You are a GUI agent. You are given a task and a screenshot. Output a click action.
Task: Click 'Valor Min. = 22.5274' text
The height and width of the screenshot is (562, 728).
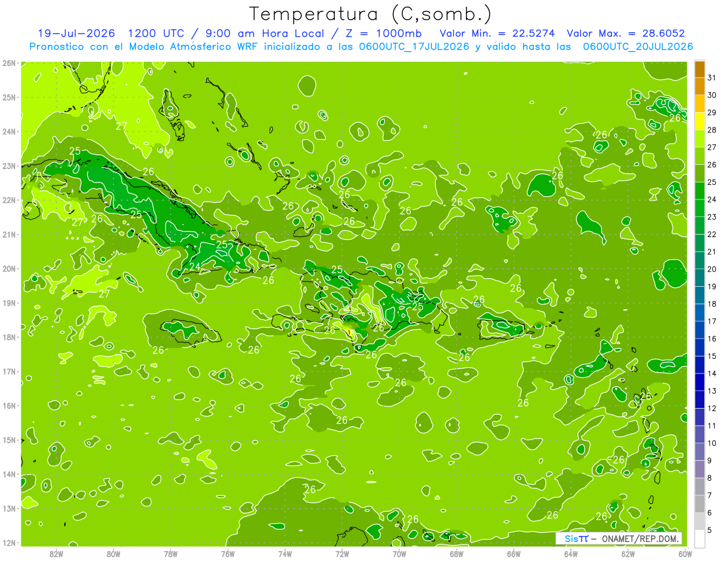coord(497,33)
